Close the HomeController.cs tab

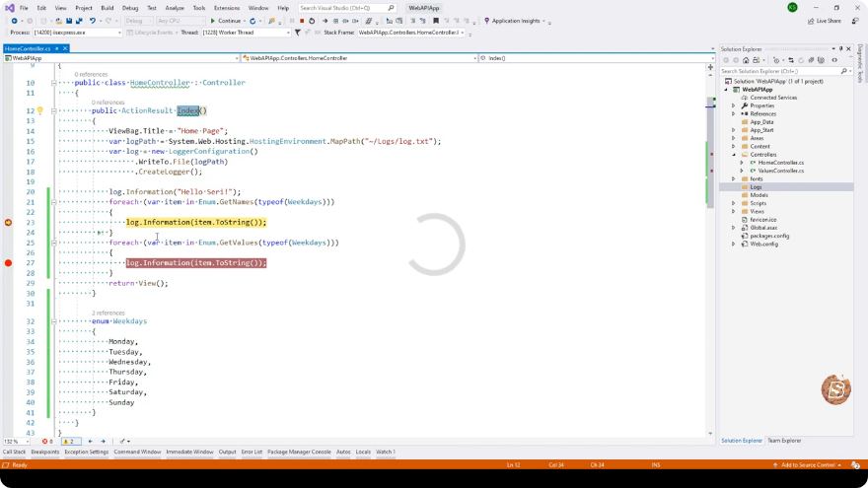65,48
